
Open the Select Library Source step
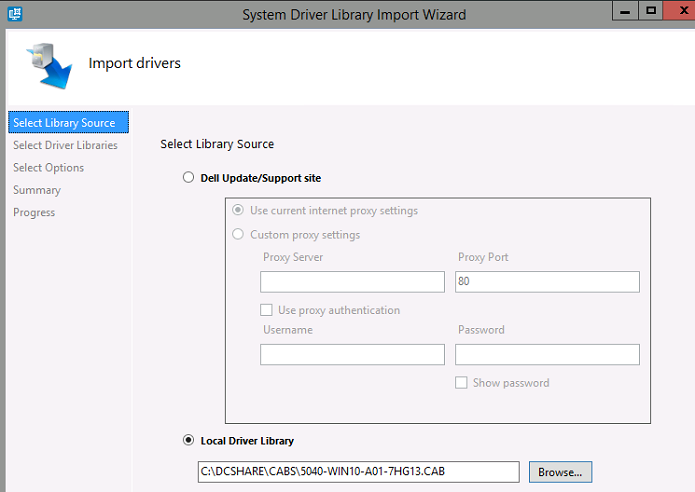tap(69, 122)
